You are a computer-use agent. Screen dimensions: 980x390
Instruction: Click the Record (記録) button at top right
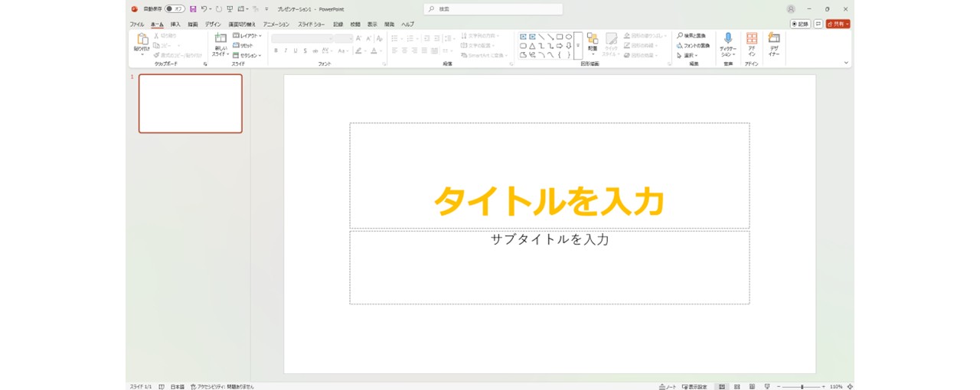coord(800,24)
